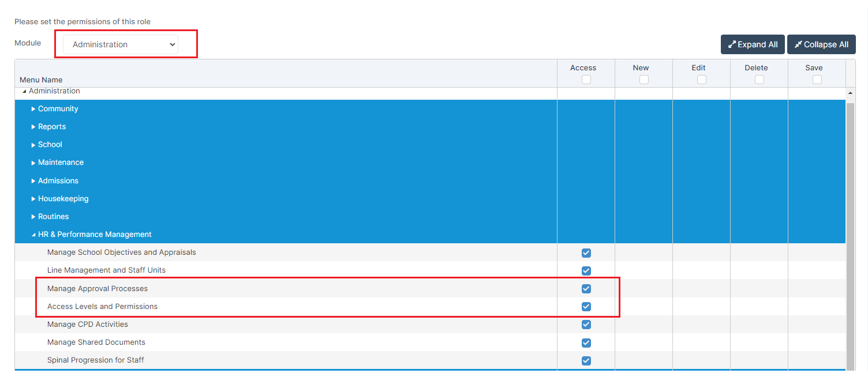Click the Maintenance row label
868x392 pixels.
tap(61, 163)
